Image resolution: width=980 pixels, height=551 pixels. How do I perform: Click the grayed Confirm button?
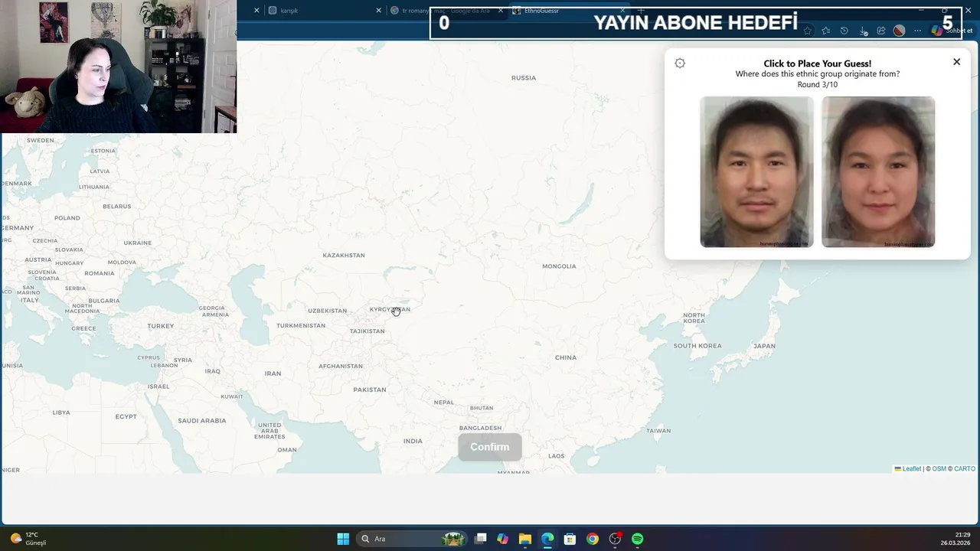pyautogui.click(x=490, y=447)
